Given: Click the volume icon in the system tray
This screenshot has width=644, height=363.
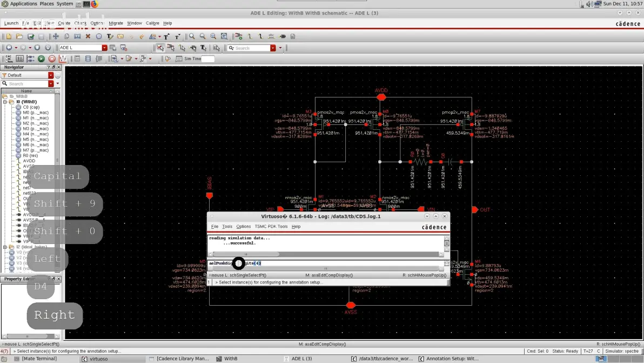Looking at the screenshot, I should (x=589, y=4).
